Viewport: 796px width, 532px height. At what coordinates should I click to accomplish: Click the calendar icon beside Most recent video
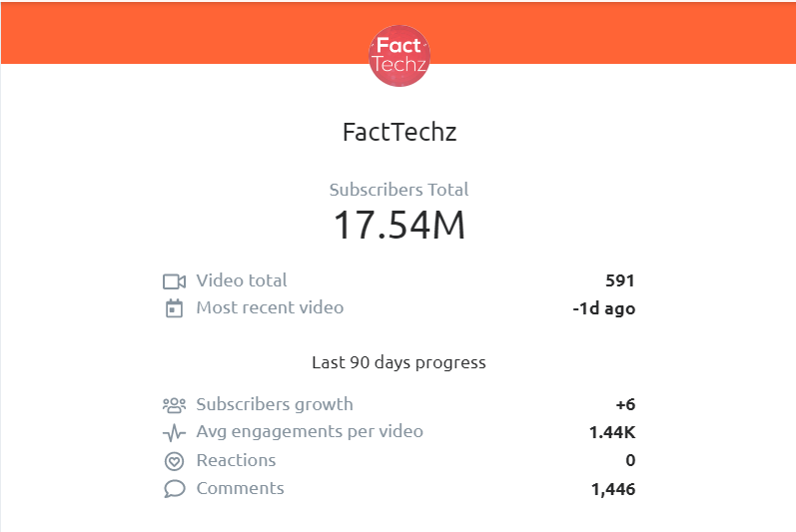(174, 308)
